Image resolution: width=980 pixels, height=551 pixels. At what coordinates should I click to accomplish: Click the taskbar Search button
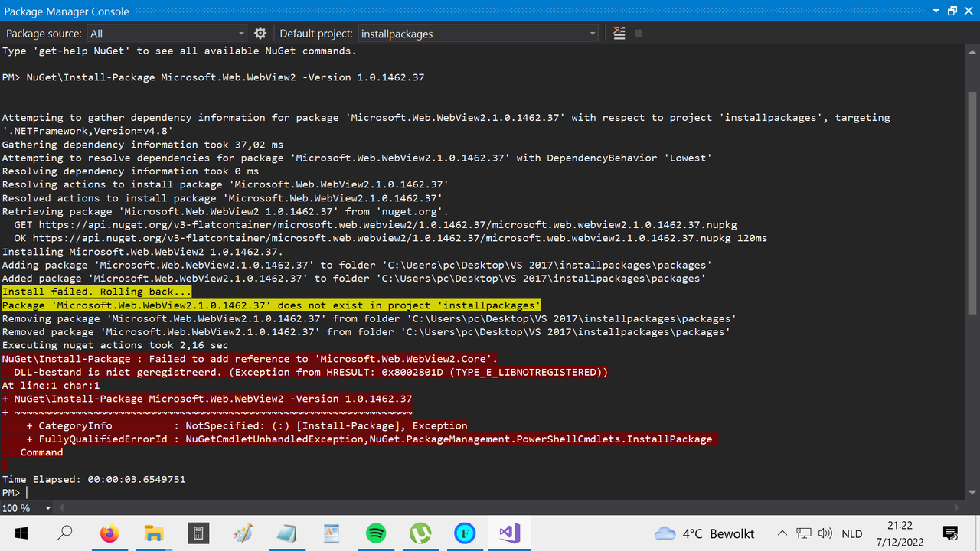[x=65, y=533]
